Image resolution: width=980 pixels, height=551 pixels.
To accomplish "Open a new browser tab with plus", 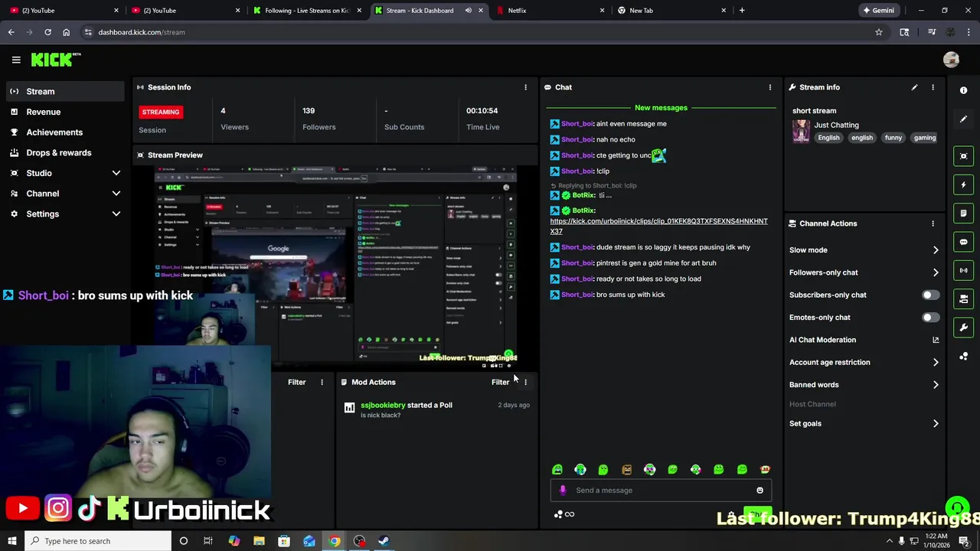I will 742,11.
